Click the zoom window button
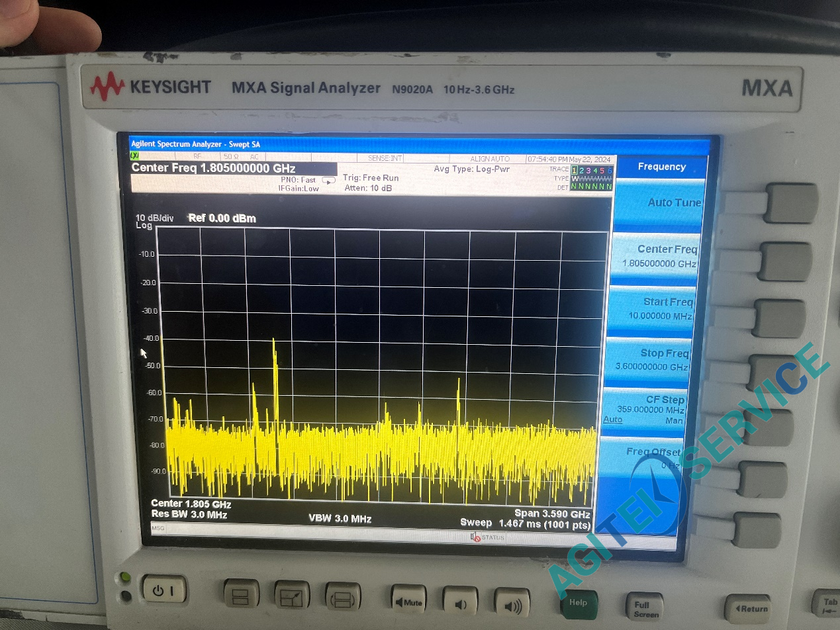840x630 pixels. 292,596
